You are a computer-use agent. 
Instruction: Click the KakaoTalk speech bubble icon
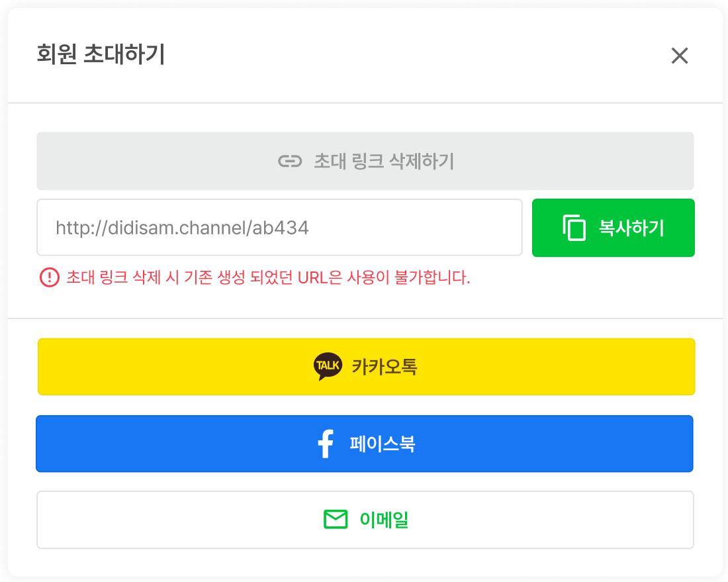pos(328,366)
